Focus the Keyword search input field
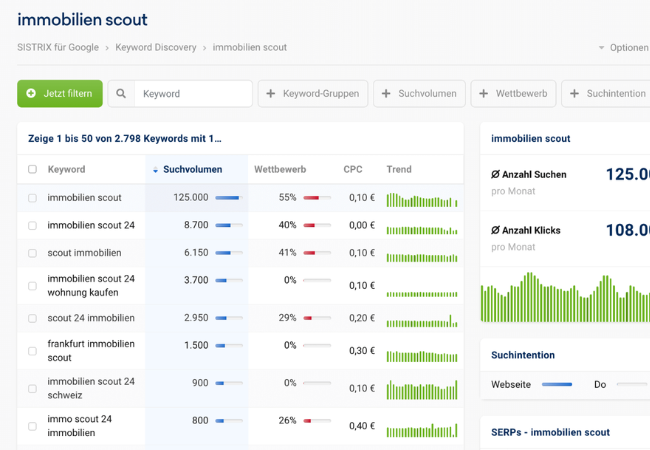This screenshot has width=650, height=450. (192, 94)
